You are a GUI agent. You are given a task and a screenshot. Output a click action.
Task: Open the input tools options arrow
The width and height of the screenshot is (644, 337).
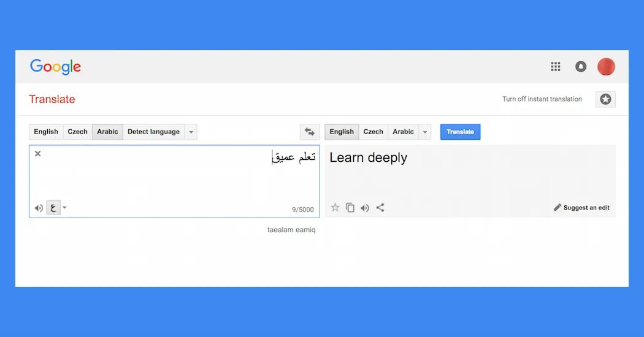(x=64, y=207)
